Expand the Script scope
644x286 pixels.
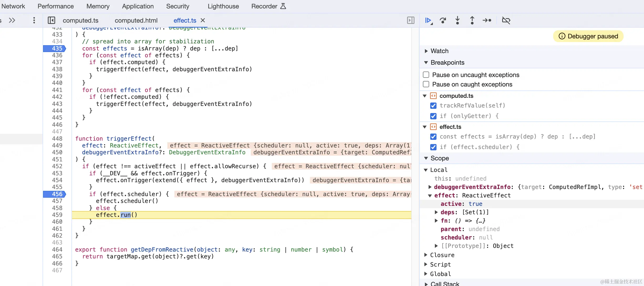(x=426, y=264)
